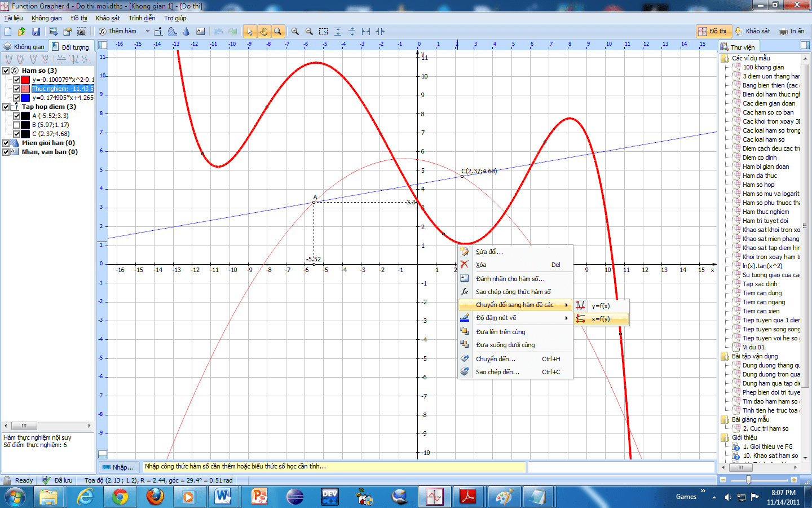812x508 pixels.
Task: Select the hand pan tool
Action: click(x=264, y=32)
